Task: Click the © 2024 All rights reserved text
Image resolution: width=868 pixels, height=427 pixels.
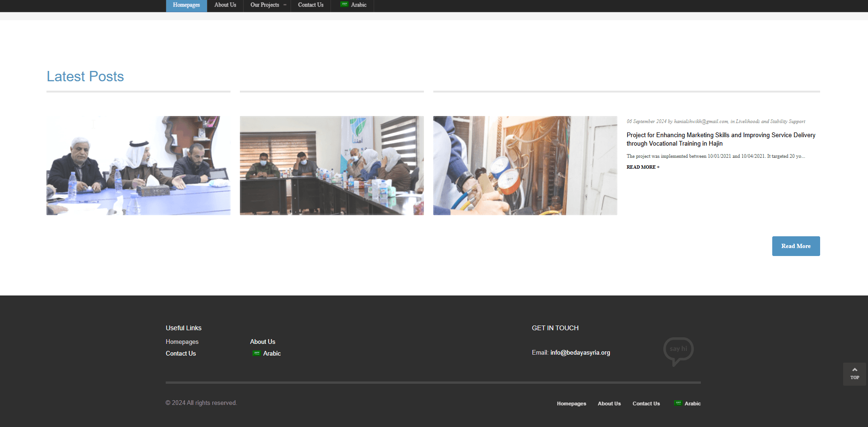Action: [201, 403]
